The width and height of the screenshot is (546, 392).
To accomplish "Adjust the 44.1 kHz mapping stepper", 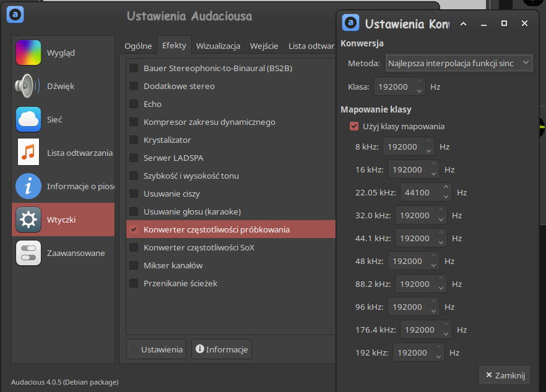I will coord(441,238).
